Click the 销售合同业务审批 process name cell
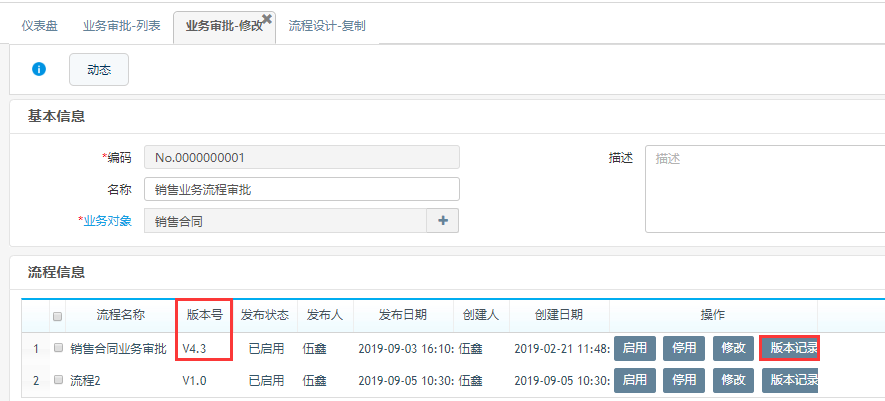 119,349
